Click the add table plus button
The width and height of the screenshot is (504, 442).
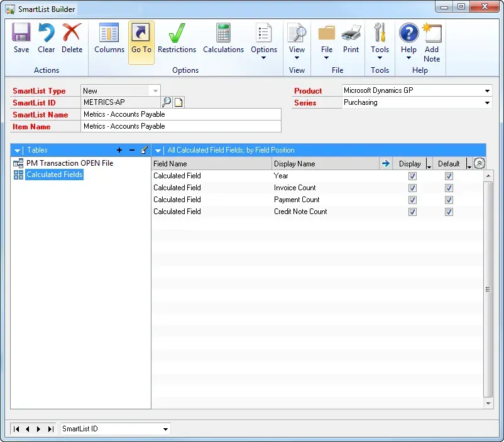click(119, 151)
